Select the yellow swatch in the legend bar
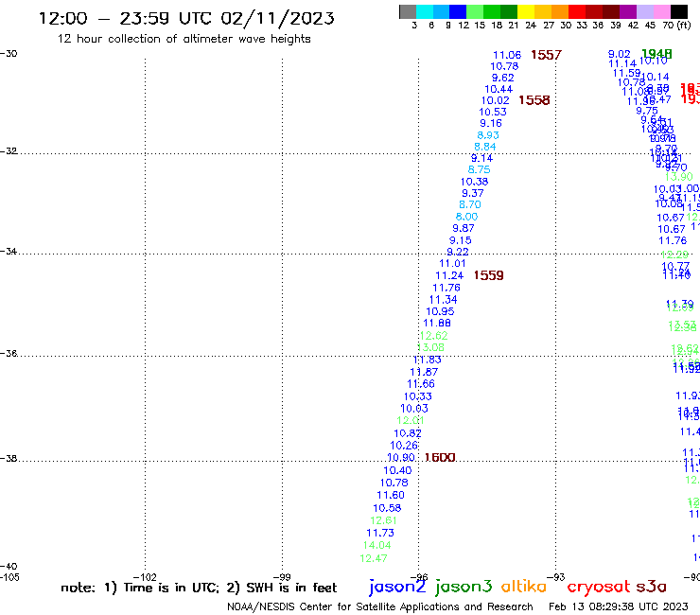 click(x=526, y=12)
